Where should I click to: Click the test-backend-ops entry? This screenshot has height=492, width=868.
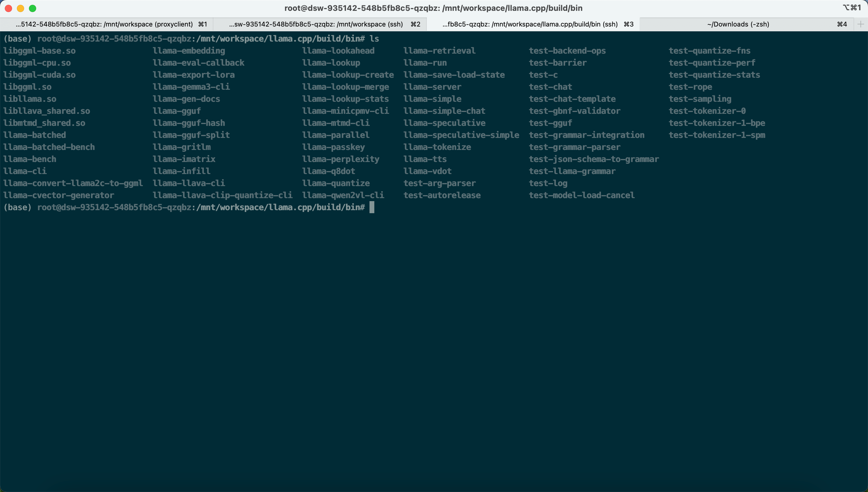(x=568, y=51)
